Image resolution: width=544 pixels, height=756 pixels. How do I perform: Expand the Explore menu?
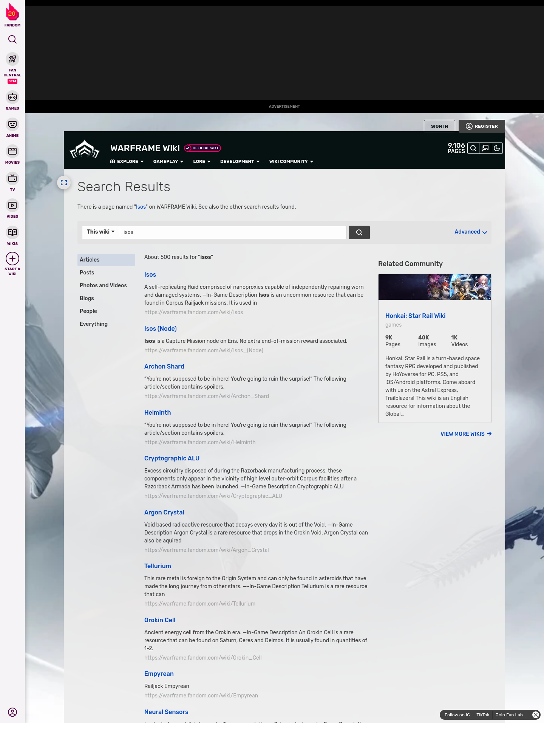point(127,161)
